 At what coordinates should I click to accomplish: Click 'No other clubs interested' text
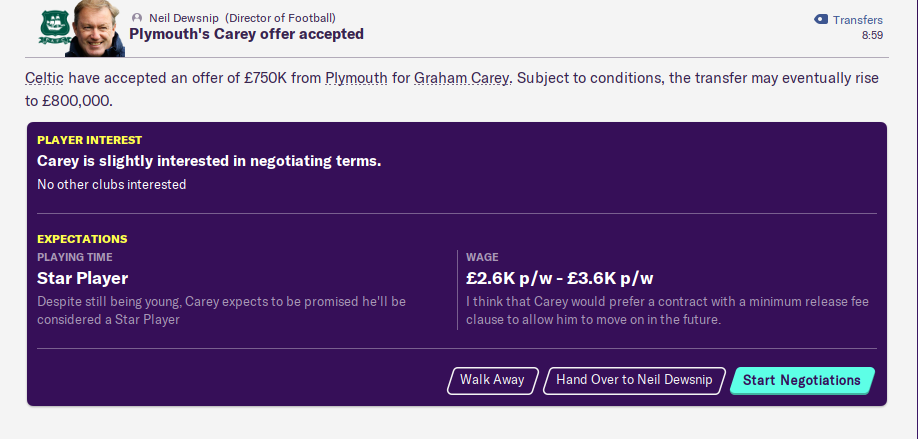[111, 184]
